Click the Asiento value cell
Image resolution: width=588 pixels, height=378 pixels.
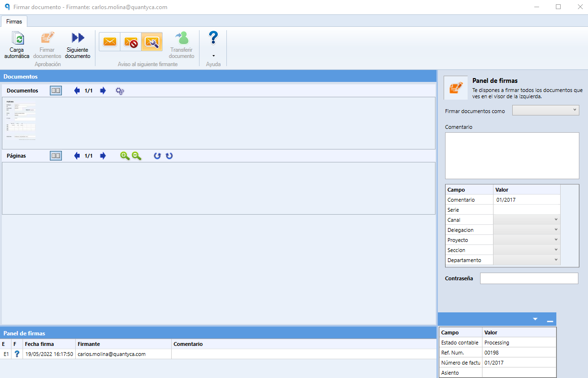[x=519, y=373]
